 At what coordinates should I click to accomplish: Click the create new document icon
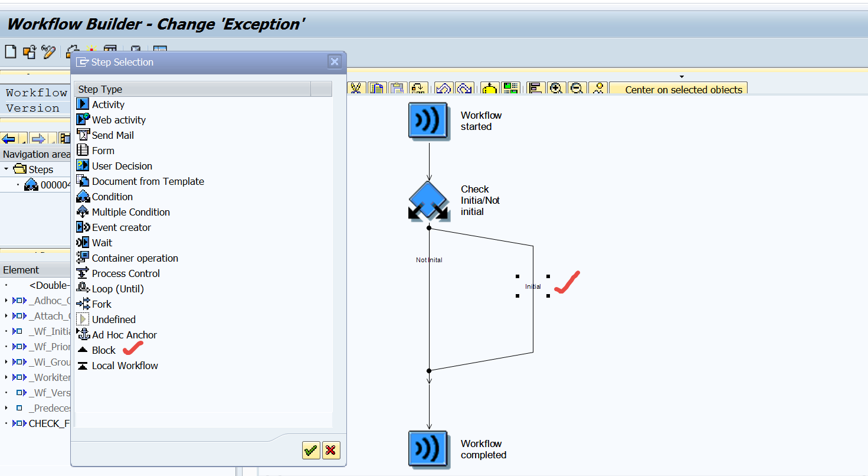pos(10,51)
